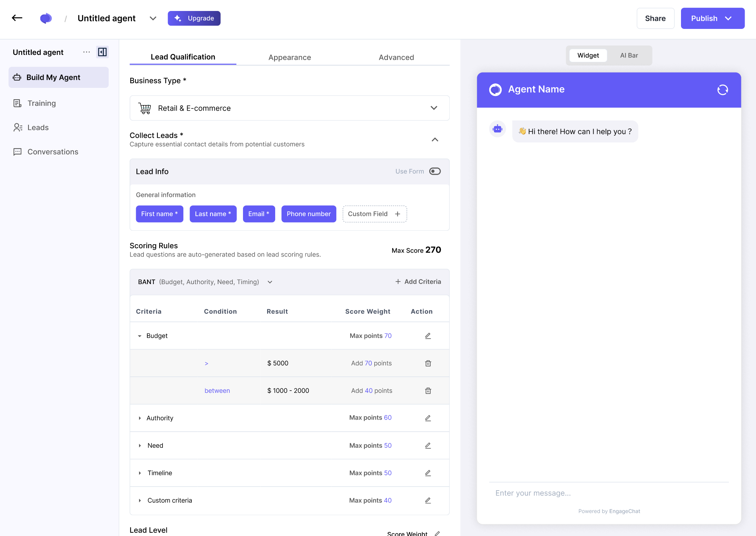Open Conversations in the sidebar
Image resolution: width=756 pixels, height=536 pixels.
tap(53, 152)
